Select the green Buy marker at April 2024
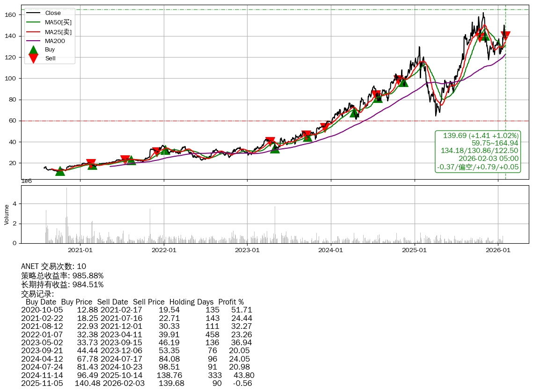Screen dimensions: 533x392 (354, 112)
